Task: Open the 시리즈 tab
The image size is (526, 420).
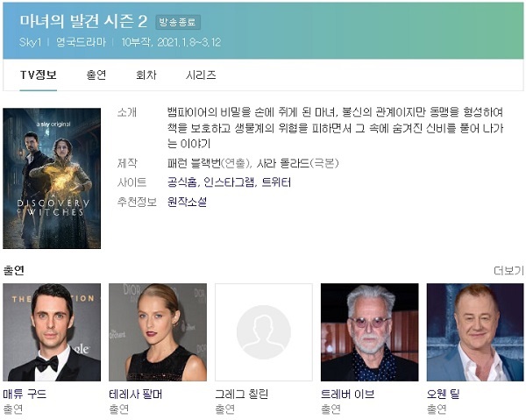Action: tap(201, 75)
